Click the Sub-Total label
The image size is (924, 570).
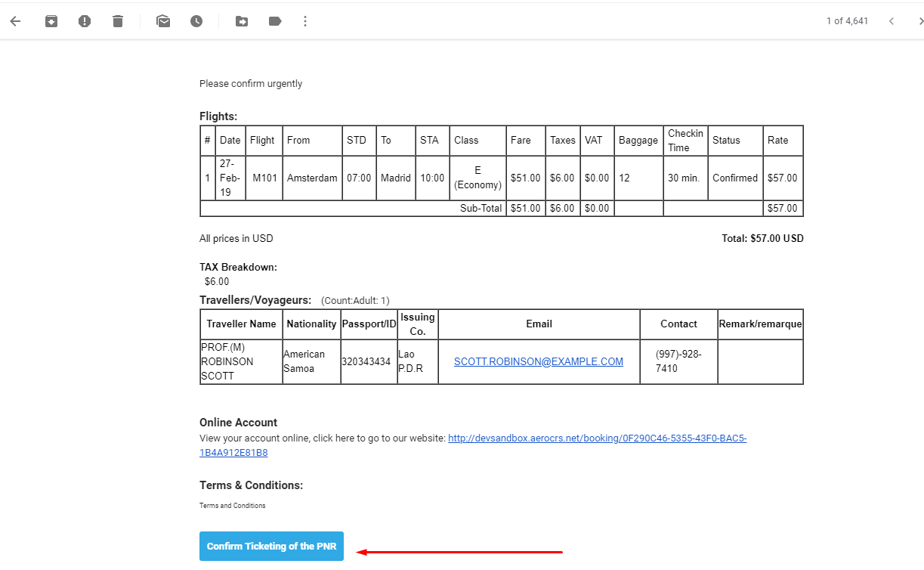pos(481,209)
